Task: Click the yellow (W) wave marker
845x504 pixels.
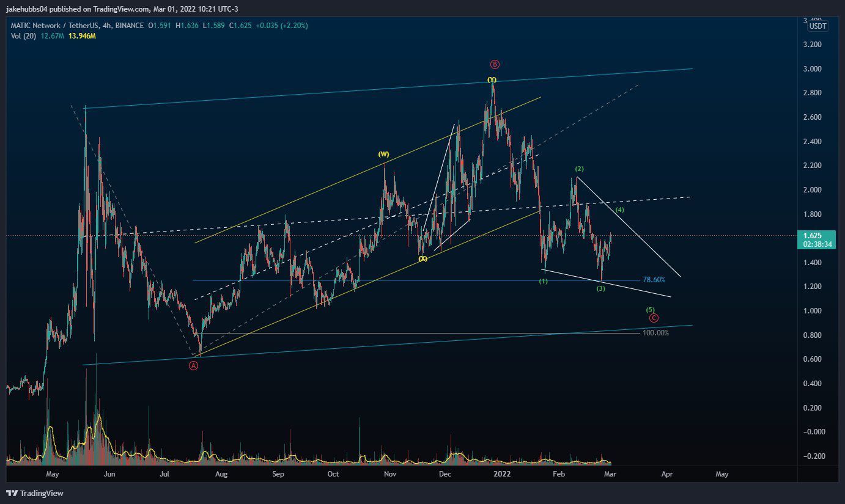Action: point(384,155)
